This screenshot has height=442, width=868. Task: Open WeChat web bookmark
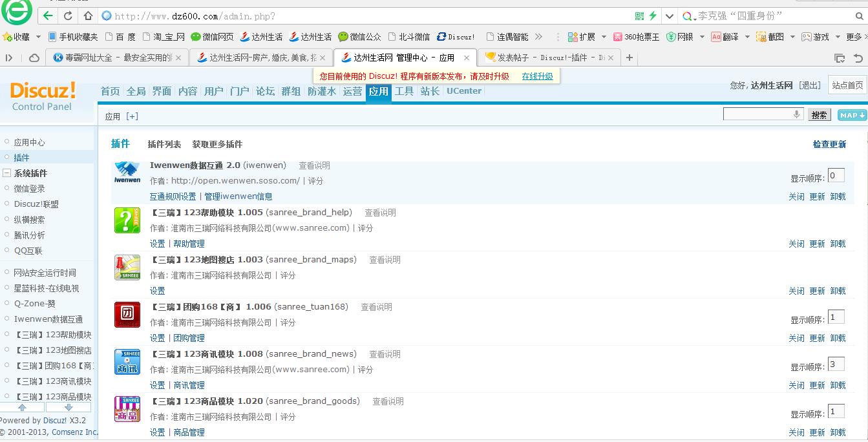click(212, 37)
